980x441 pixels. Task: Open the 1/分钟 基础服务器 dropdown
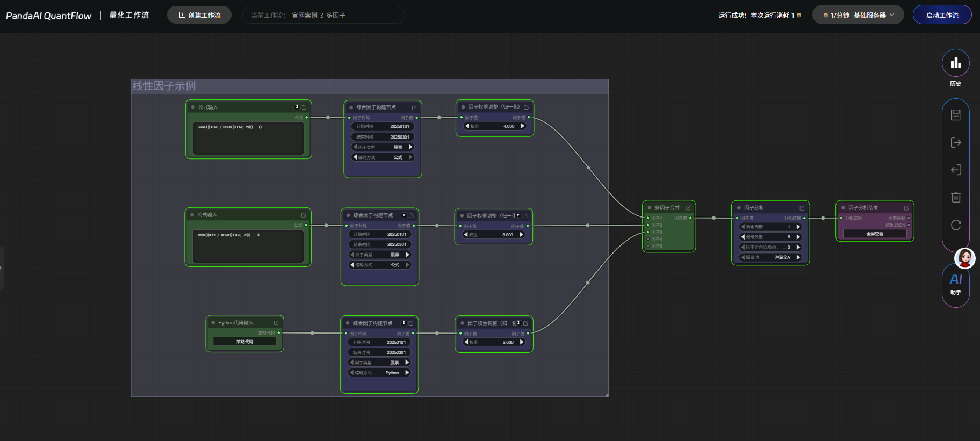click(858, 15)
